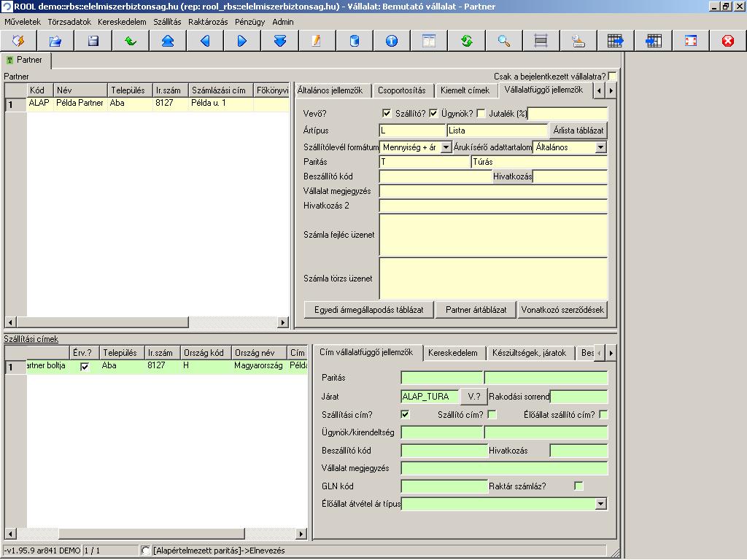
Task: Open the Pénzügy menu
Action: click(250, 22)
